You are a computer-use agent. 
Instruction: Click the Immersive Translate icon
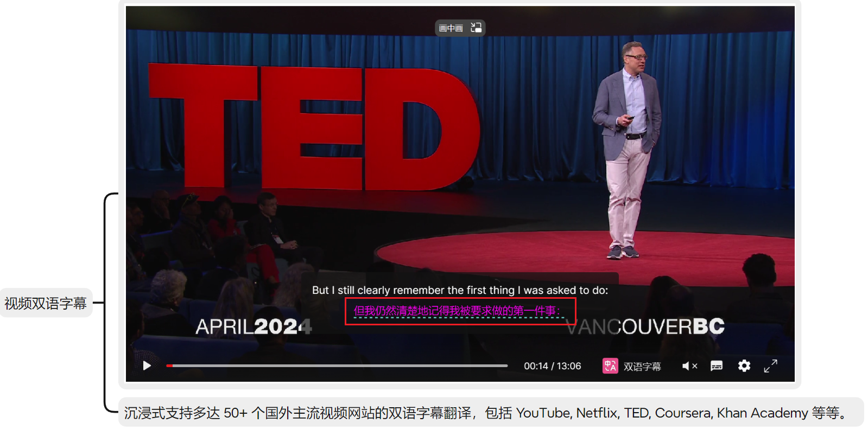point(610,366)
